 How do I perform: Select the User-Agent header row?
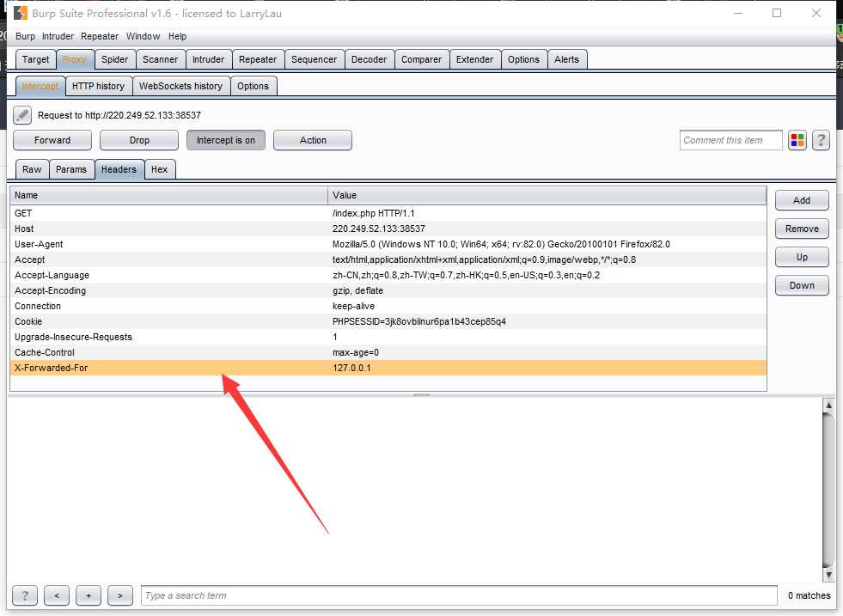click(388, 244)
